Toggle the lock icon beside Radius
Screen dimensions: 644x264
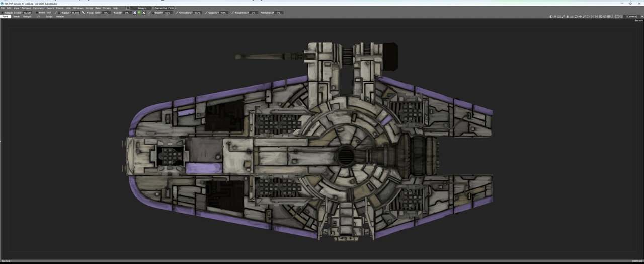tap(59, 13)
